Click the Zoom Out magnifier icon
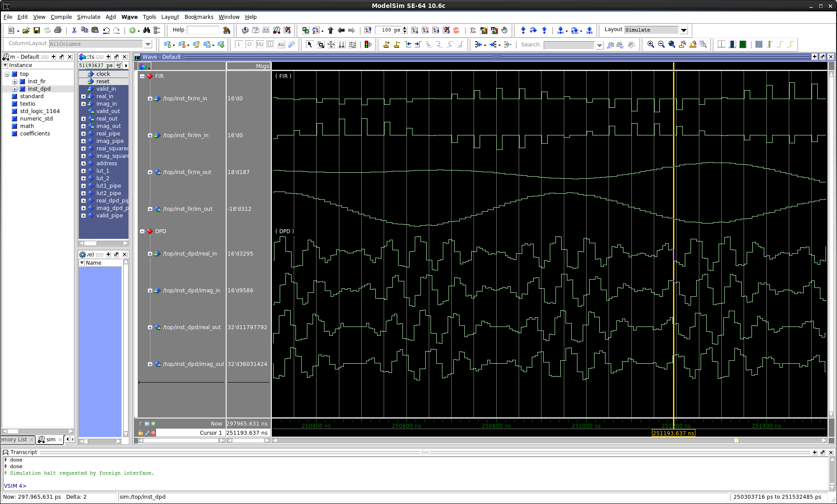The image size is (837, 504). 661,44
